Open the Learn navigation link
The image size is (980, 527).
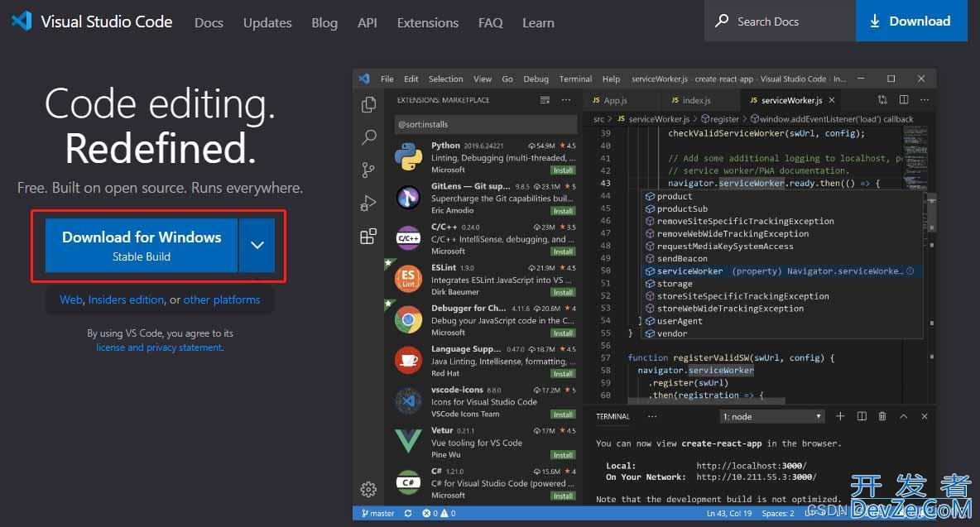(x=538, y=22)
